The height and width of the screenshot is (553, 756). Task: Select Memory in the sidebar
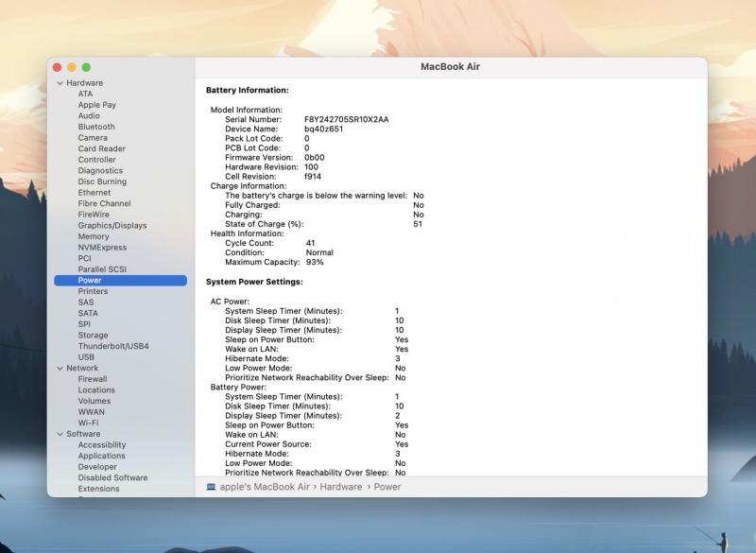pos(94,236)
